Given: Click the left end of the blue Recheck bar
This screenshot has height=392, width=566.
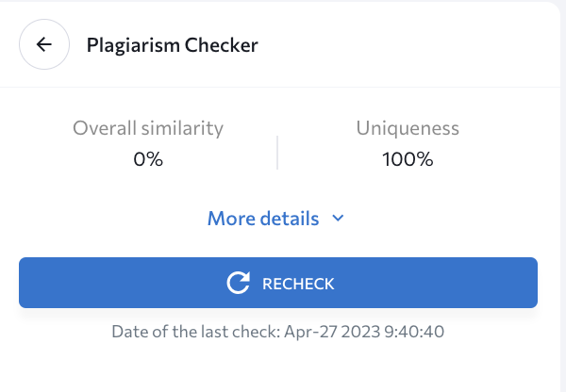Looking at the screenshot, I should (x=38, y=283).
